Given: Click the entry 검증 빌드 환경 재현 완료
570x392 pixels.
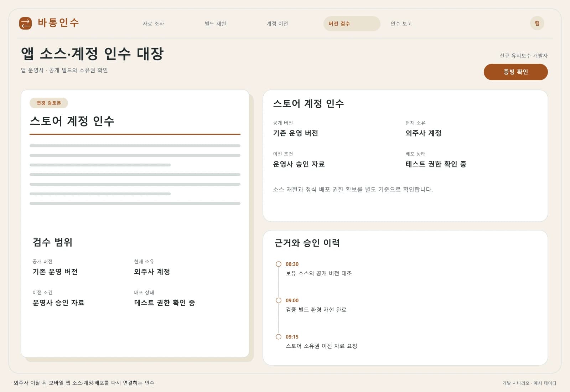Looking at the screenshot, I should click(x=316, y=310).
